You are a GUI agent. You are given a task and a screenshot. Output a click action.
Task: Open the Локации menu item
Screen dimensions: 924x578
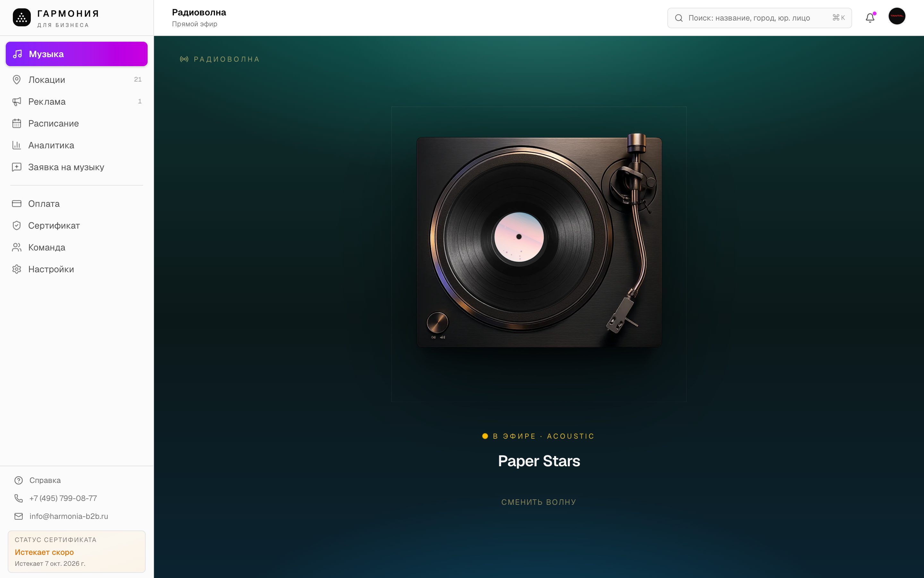pos(77,80)
